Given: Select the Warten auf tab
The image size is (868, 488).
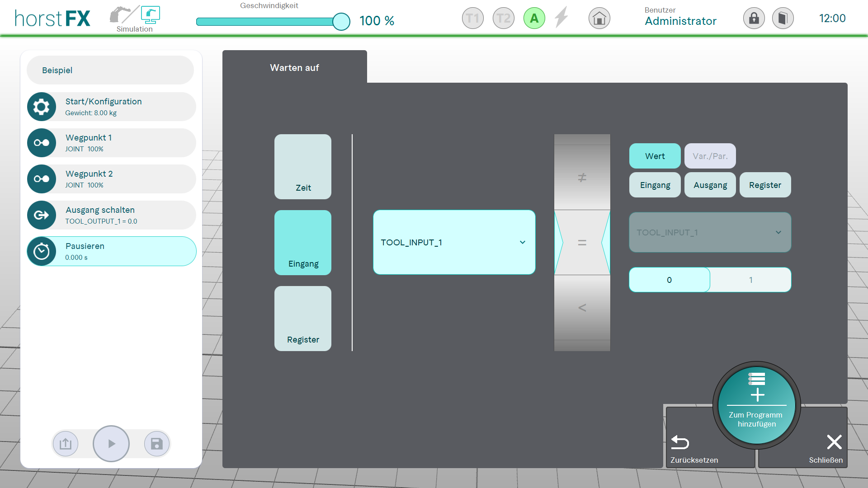Looking at the screenshot, I should coord(294,67).
